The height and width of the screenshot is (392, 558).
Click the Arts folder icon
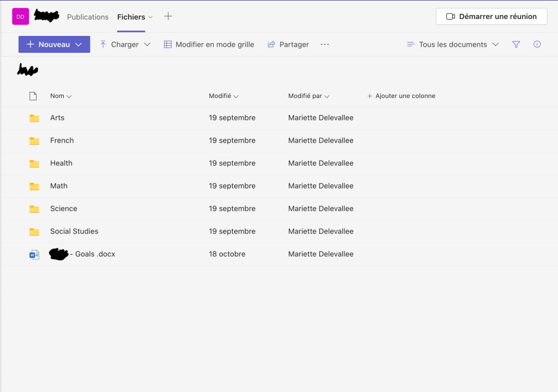34,118
